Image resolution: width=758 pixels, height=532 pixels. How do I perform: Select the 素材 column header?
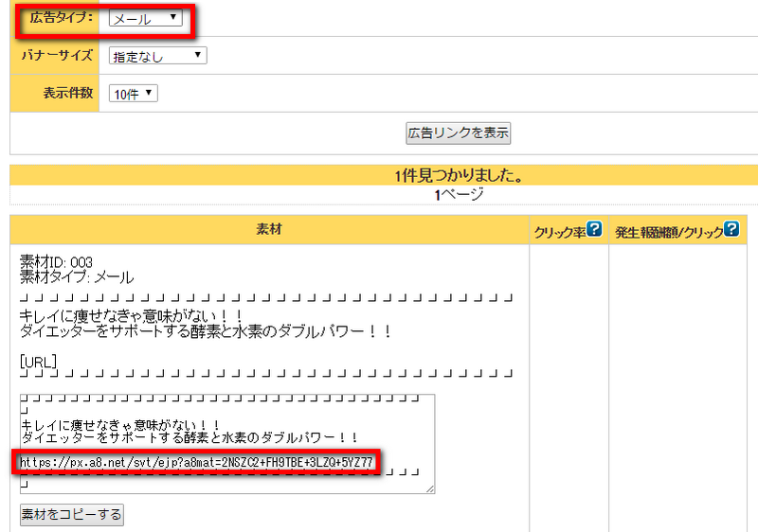pyautogui.click(x=269, y=229)
